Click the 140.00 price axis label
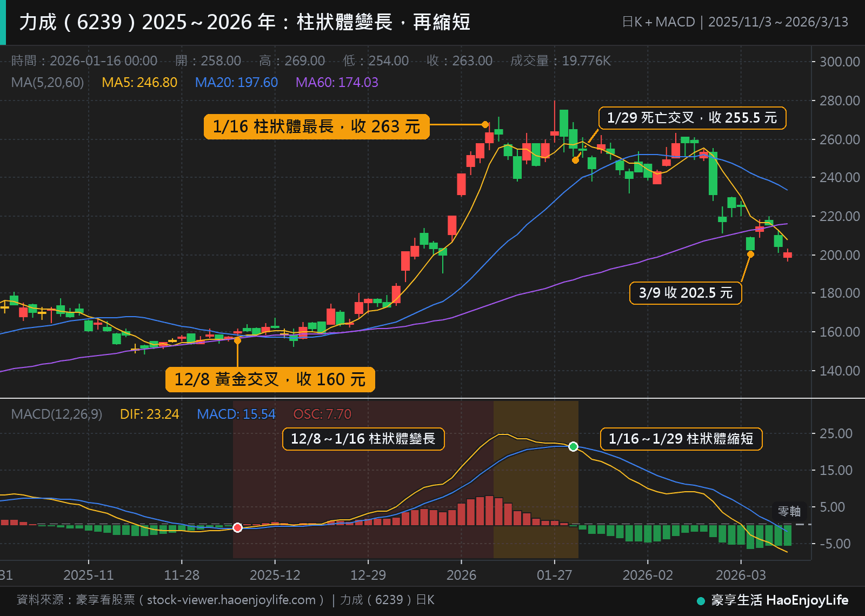This screenshot has height=616, width=865. pyautogui.click(x=840, y=371)
